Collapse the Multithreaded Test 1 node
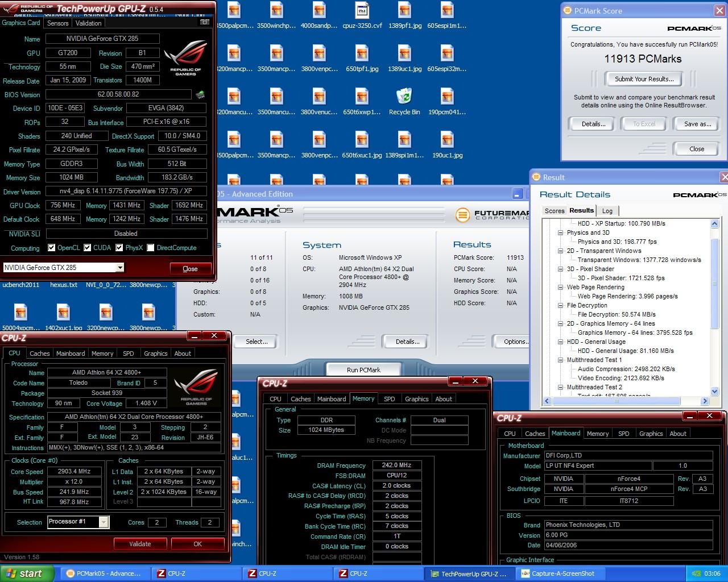Image resolution: width=728 pixels, height=582 pixels. 560,360
